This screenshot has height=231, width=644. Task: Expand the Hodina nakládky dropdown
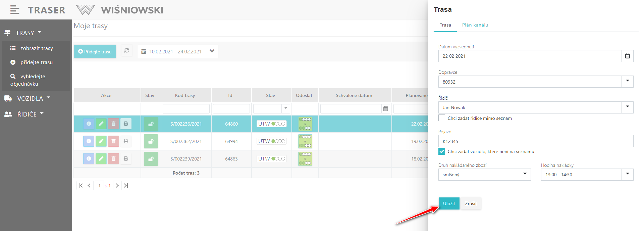point(627,175)
